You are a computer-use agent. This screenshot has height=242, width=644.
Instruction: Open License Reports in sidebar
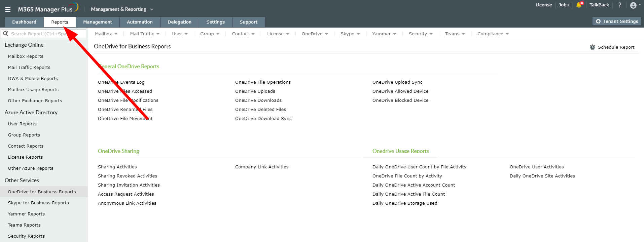25,157
